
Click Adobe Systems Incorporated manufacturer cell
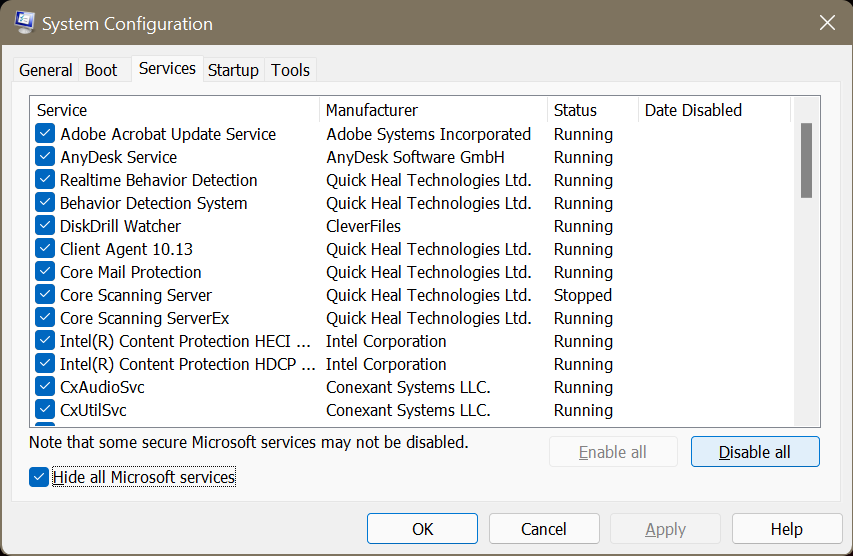click(429, 134)
